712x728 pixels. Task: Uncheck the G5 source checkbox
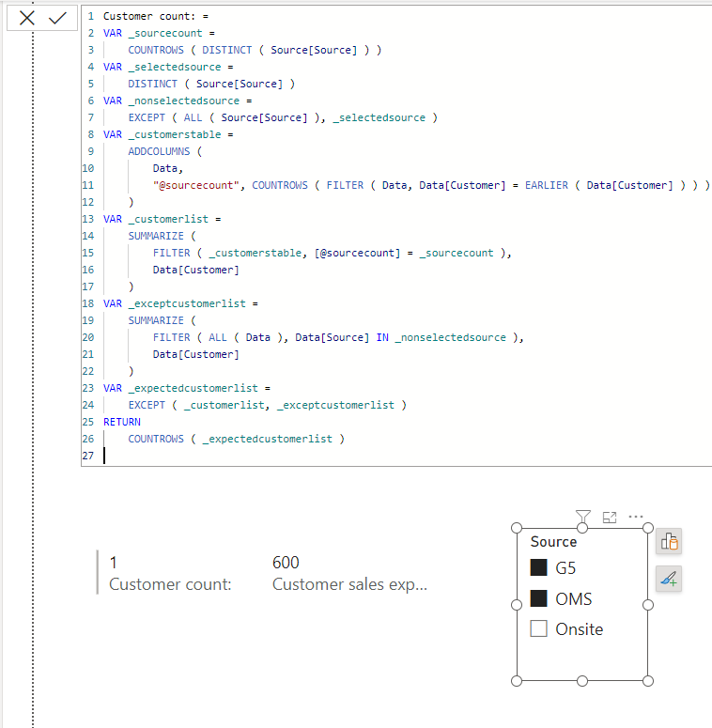pyautogui.click(x=538, y=567)
